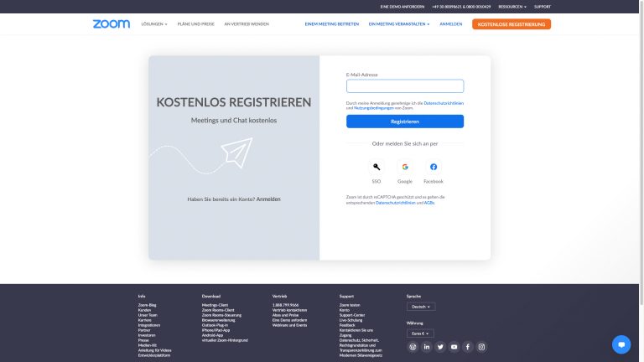Open Datenschutzrichtlinien link above Registrieren button
This screenshot has height=362, width=644.
(x=444, y=103)
